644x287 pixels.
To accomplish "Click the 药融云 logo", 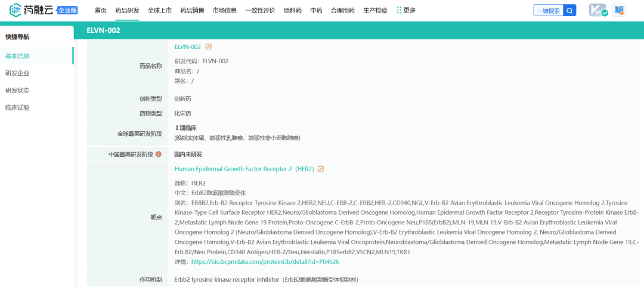I will tap(32, 10).
